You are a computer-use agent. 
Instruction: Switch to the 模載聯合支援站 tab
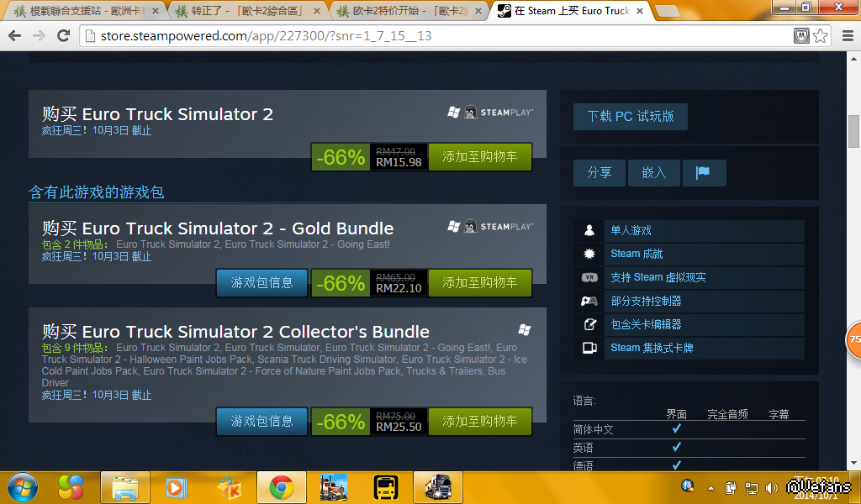(85, 11)
